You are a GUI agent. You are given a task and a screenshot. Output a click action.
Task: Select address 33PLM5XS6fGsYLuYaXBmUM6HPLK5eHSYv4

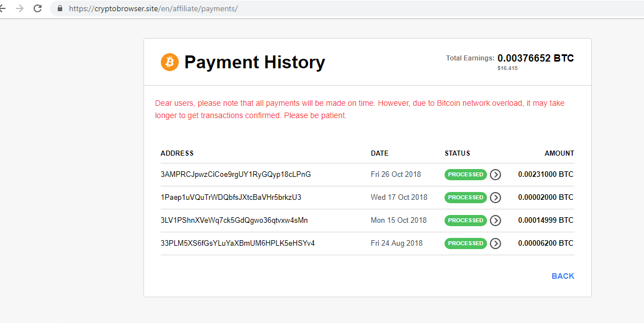pyautogui.click(x=238, y=244)
